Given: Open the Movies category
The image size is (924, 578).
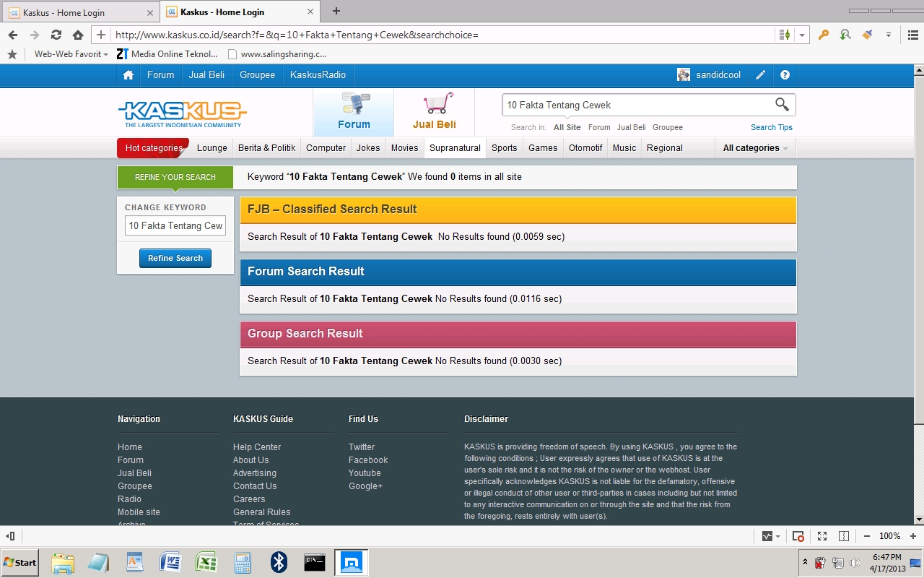Looking at the screenshot, I should pyautogui.click(x=405, y=148).
